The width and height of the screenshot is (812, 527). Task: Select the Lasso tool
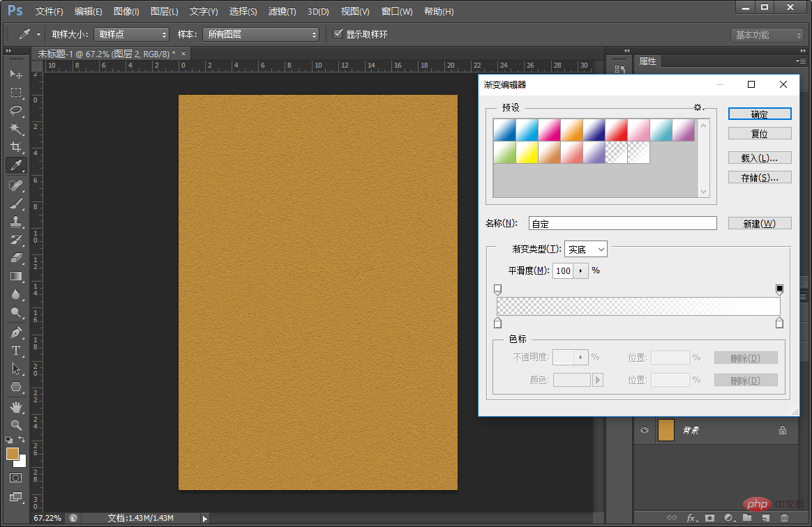pos(16,111)
